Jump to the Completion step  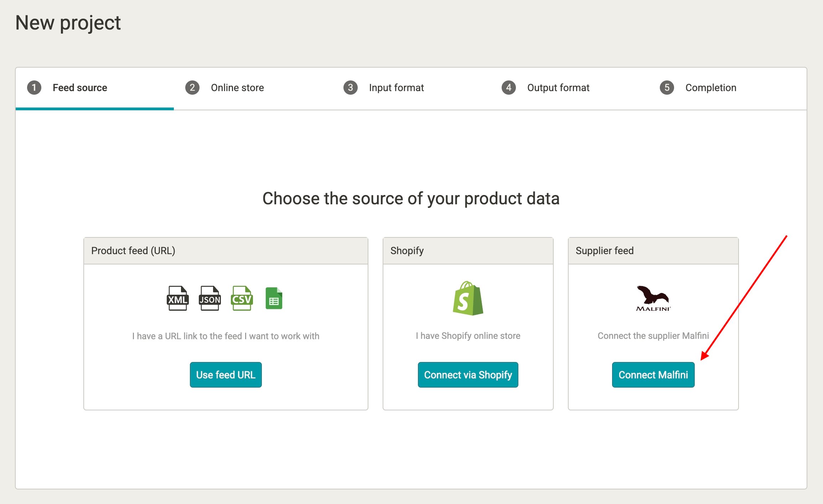[x=728, y=88]
